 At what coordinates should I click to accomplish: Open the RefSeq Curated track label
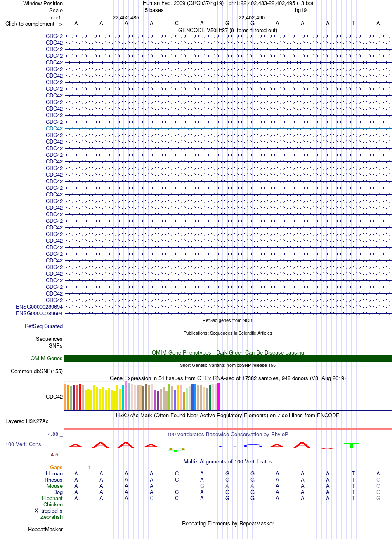(x=44, y=326)
